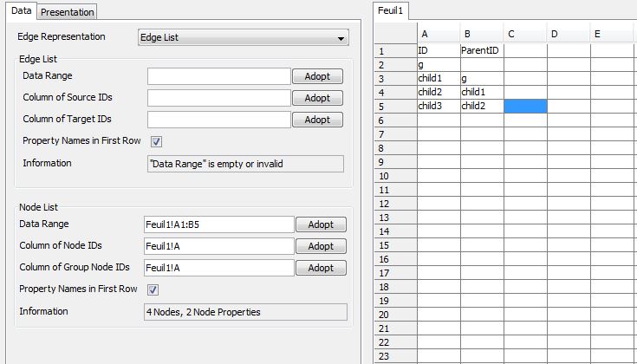637x364 pixels.
Task: Click Adopt for Column of Target IDs
Action: (x=317, y=120)
